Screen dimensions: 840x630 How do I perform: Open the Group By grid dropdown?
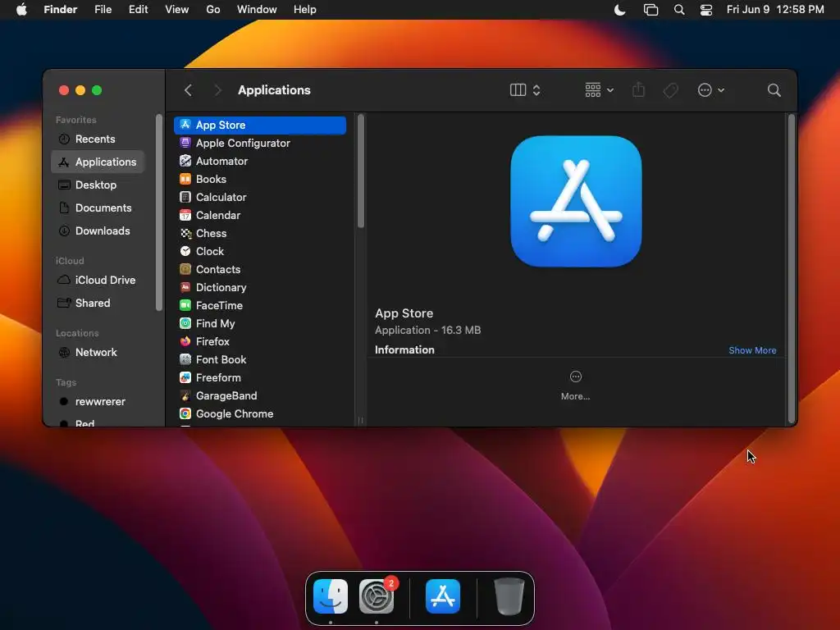(599, 90)
